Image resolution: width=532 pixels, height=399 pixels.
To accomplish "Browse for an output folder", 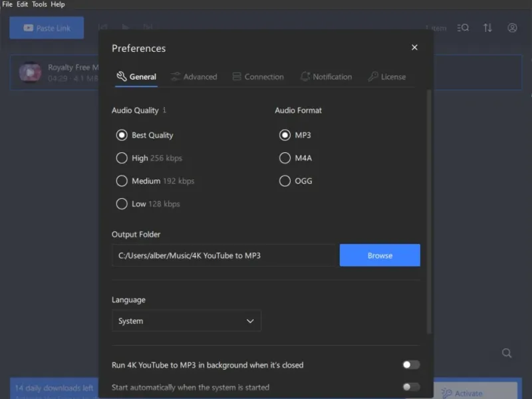I will [x=380, y=255].
